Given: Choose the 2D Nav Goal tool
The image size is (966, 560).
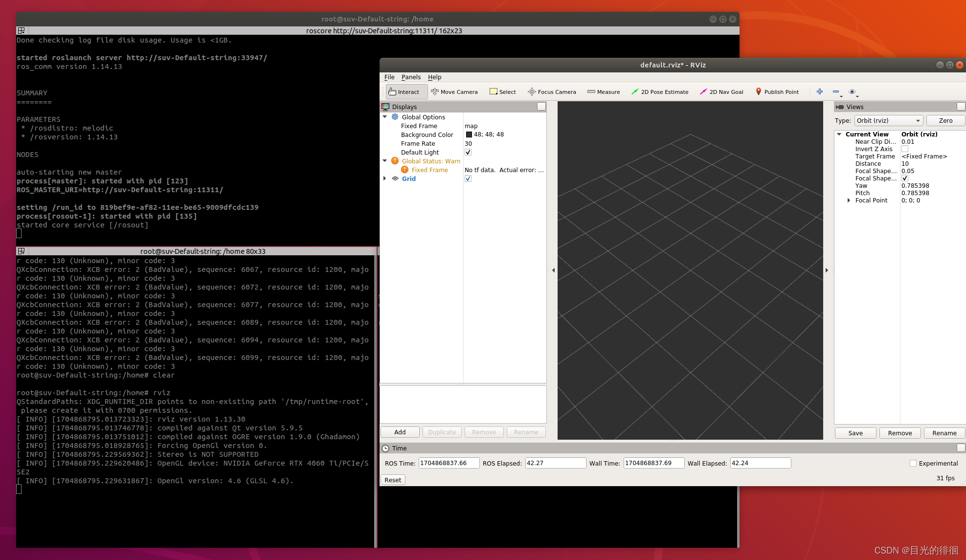Looking at the screenshot, I should tap(721, 91).
